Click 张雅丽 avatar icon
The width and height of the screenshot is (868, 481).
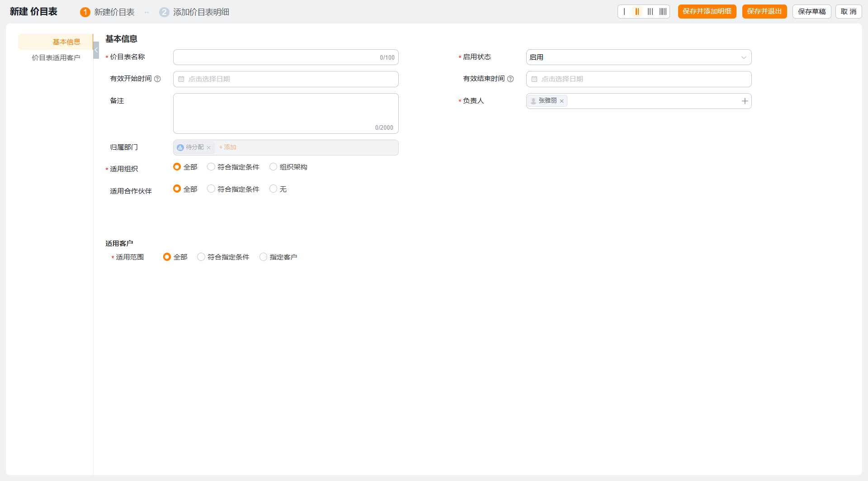tap(533, 101)
